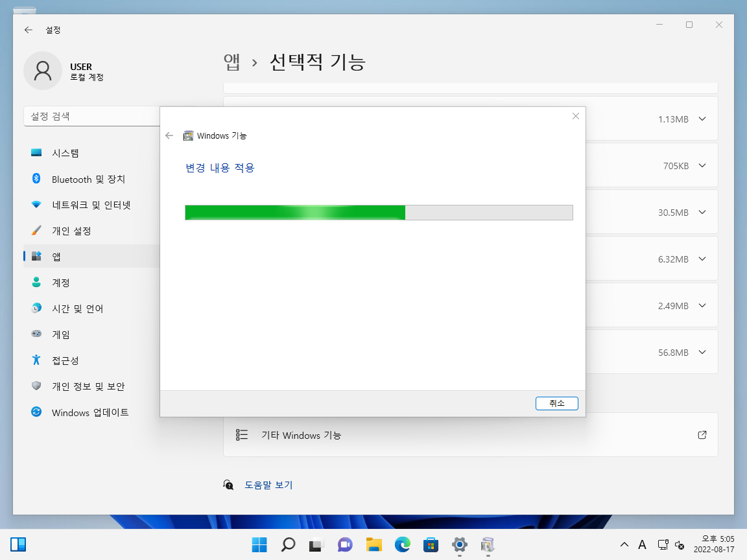Click 앱 breadcrumb in page header
This screenshot has height=560, width=747.
point(232,62)
